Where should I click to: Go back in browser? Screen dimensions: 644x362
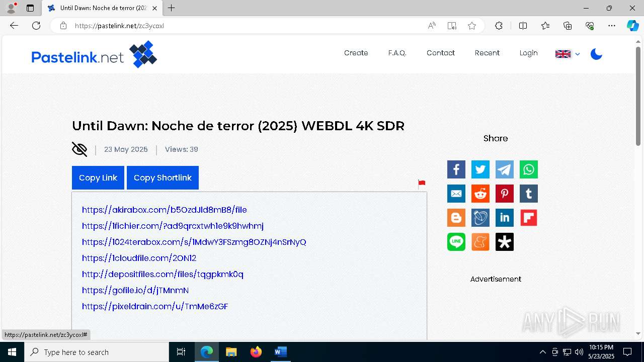(x=14, y=26)
